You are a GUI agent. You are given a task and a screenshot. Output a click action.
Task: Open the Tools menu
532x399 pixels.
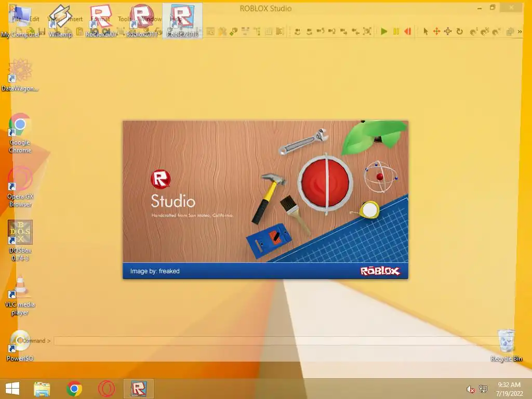[x=125, y=19]
